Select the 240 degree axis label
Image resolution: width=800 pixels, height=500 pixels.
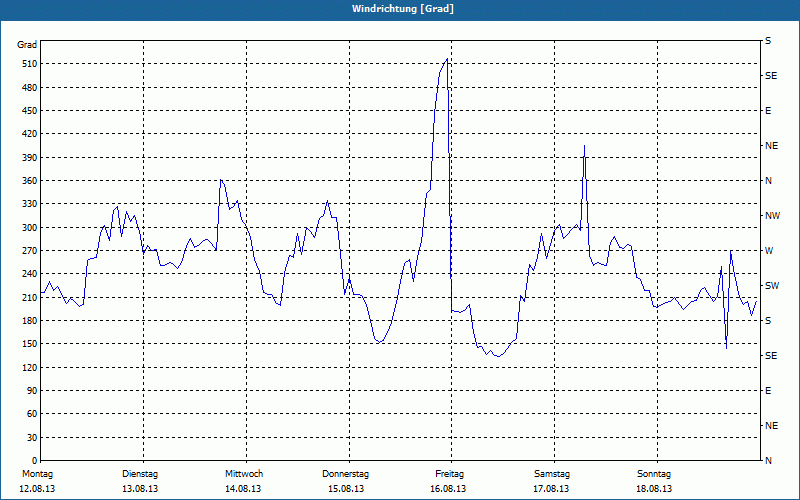coord(30,274)
